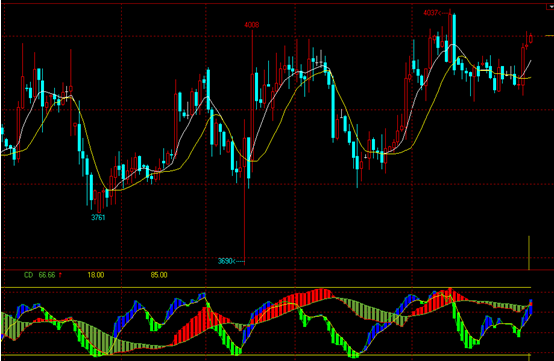Click the red up-arrow beside 66.66
This screenshot has height=361, width=554.
click(x=60, y=275)
